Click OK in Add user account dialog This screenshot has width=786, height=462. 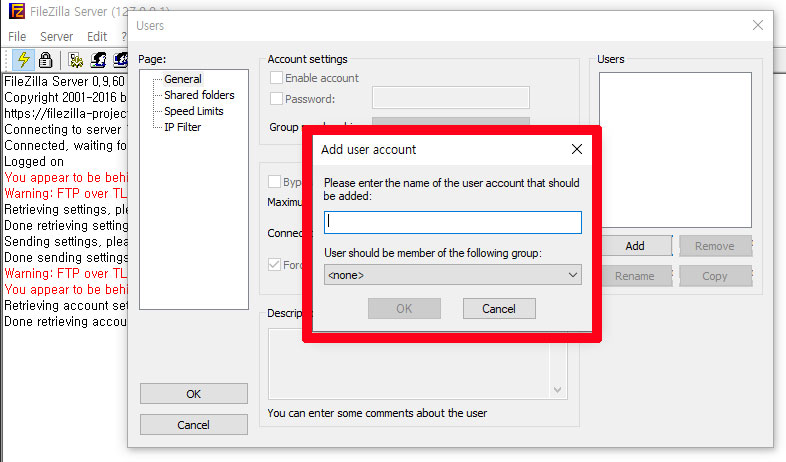point(404,309)
